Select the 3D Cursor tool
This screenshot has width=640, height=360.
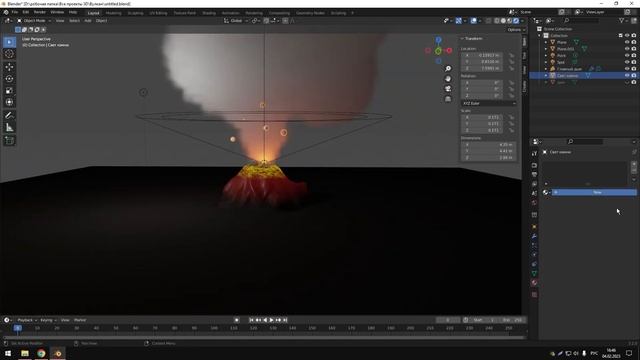point(9,54)
